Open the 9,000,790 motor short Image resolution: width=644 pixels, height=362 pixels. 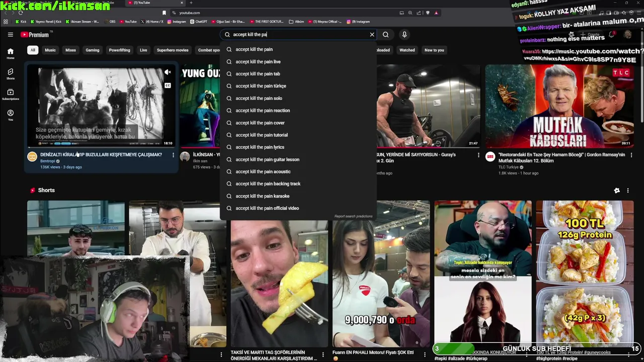tap(381, 274)
